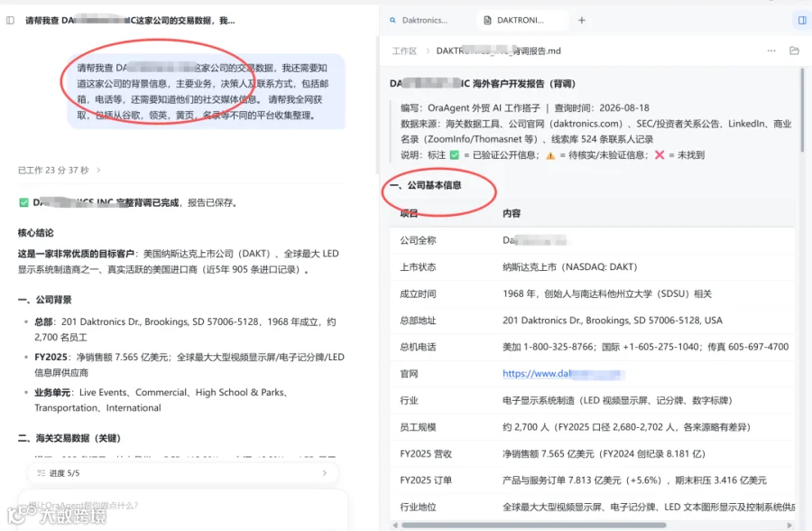
Task: Select the 官网 row label
Action: point(409,374)
